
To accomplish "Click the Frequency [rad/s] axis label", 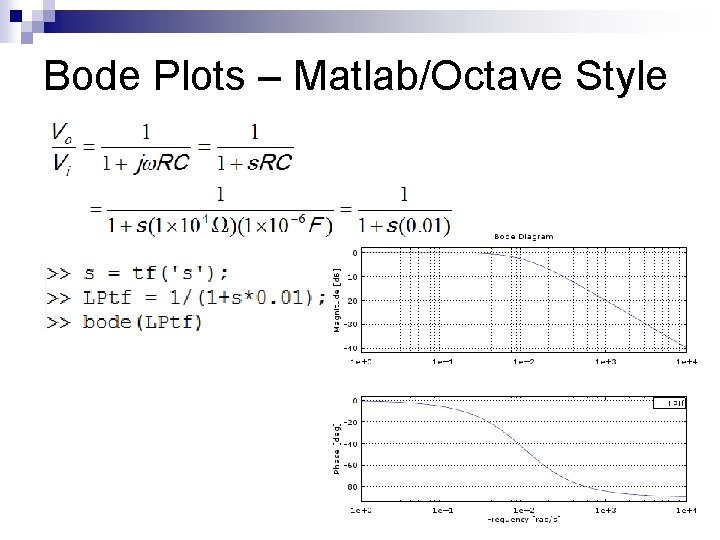I will (x=524, y=519).
